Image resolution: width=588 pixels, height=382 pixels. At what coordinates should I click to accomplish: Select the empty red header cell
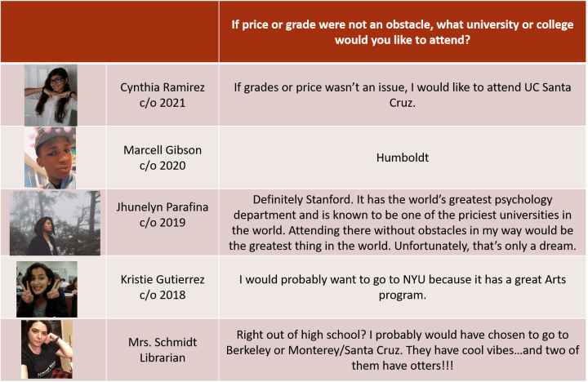[x=109, y=32]
